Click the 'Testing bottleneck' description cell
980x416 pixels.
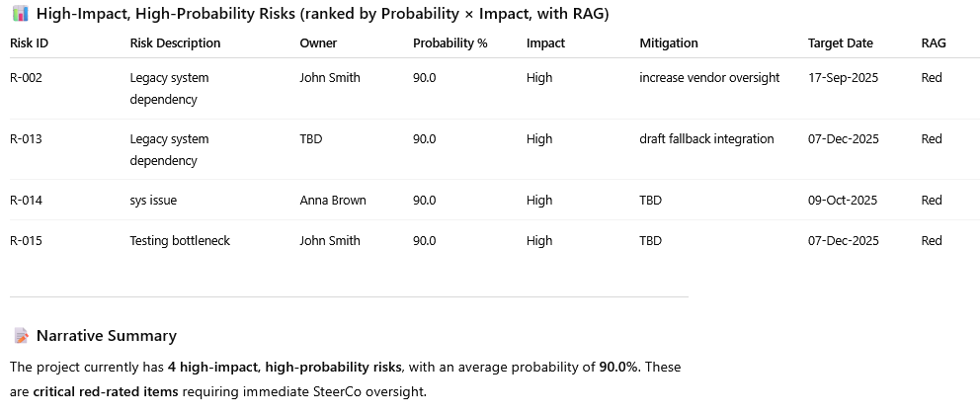[180, 241]
